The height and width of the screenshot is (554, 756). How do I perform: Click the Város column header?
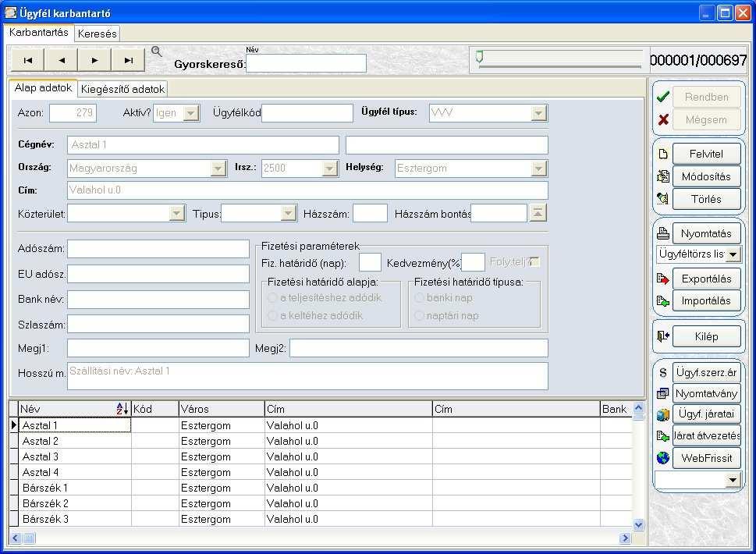(x=222, y=409)
